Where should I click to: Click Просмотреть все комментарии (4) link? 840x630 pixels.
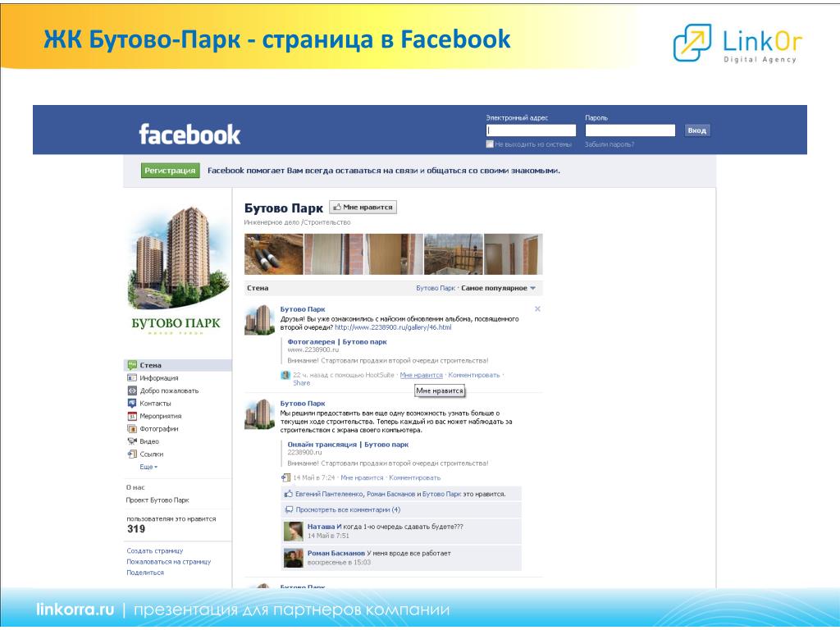point(348,510)
